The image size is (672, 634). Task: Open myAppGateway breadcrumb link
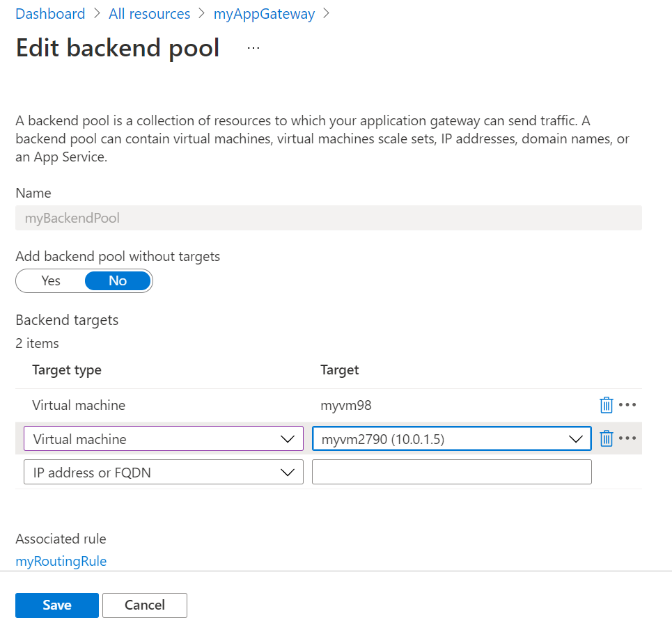coord(264,14)
